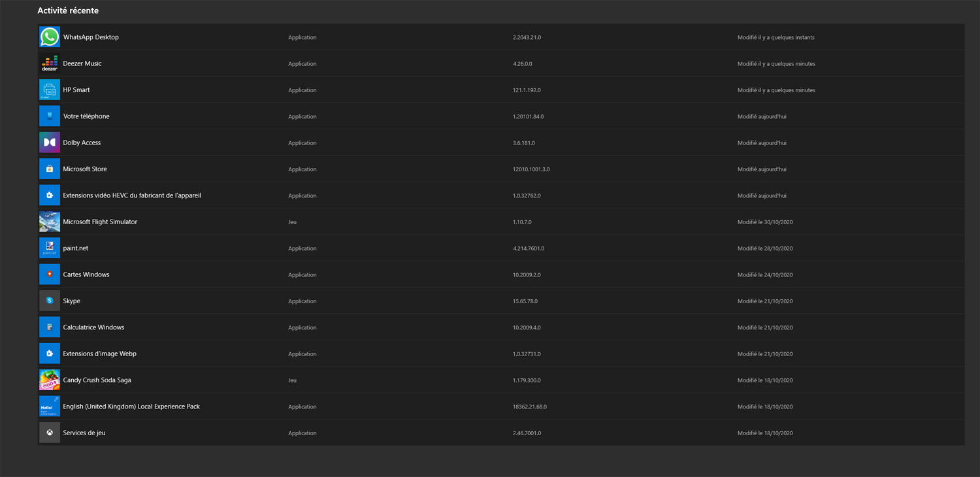Click the HEVC video extensions icon
980x477 pixels.
tap(50, 195)
